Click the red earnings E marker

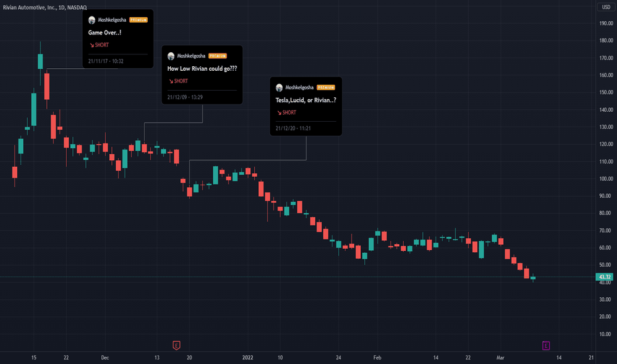(176, 345)
